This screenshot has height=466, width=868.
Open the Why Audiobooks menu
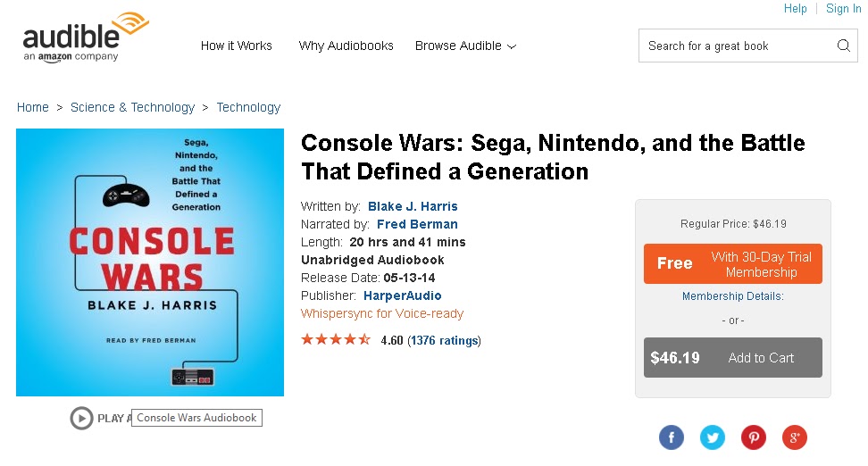pos(346,46)
